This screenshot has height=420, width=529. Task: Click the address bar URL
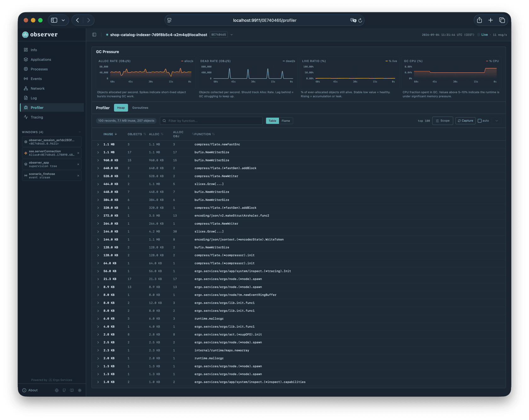(x=264, y=20)
